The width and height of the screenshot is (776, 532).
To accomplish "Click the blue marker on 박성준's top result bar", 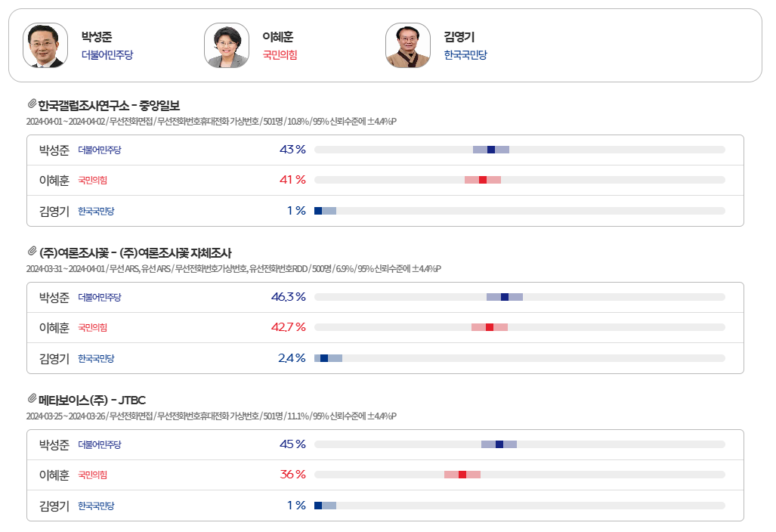I will coord(492,150).
